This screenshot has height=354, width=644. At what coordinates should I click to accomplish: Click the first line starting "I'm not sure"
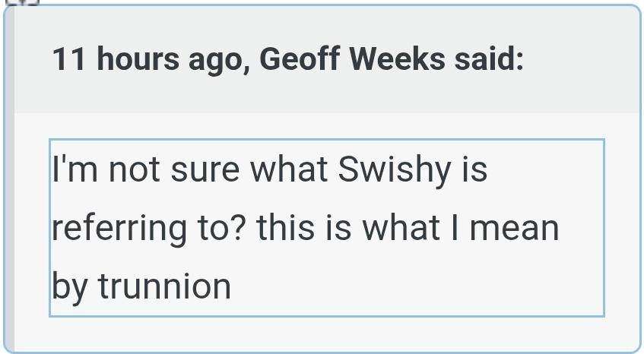click(x=270, y=169)
